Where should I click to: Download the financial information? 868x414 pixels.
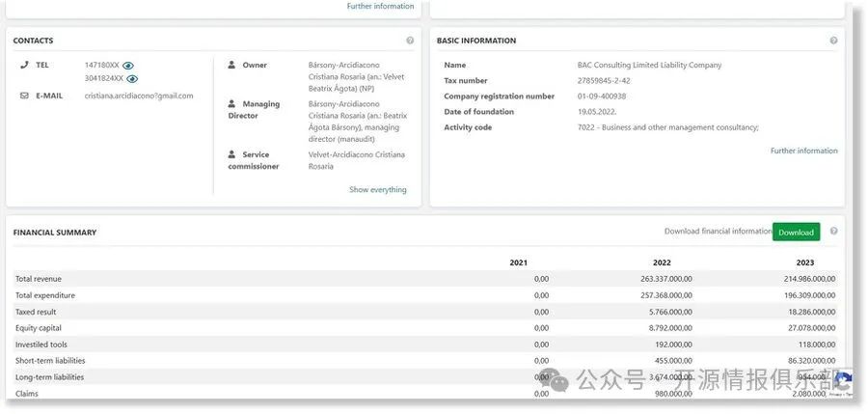(x=796, y=233)
